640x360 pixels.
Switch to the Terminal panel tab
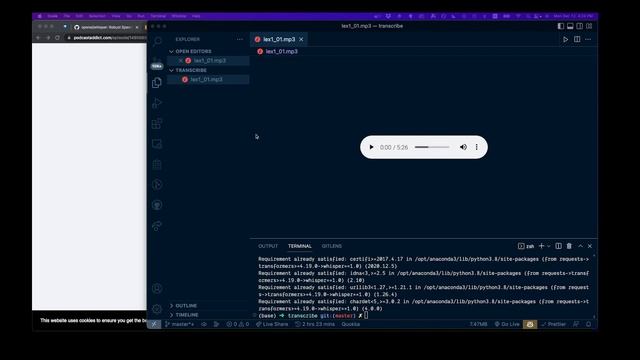[x=300, y=246]
